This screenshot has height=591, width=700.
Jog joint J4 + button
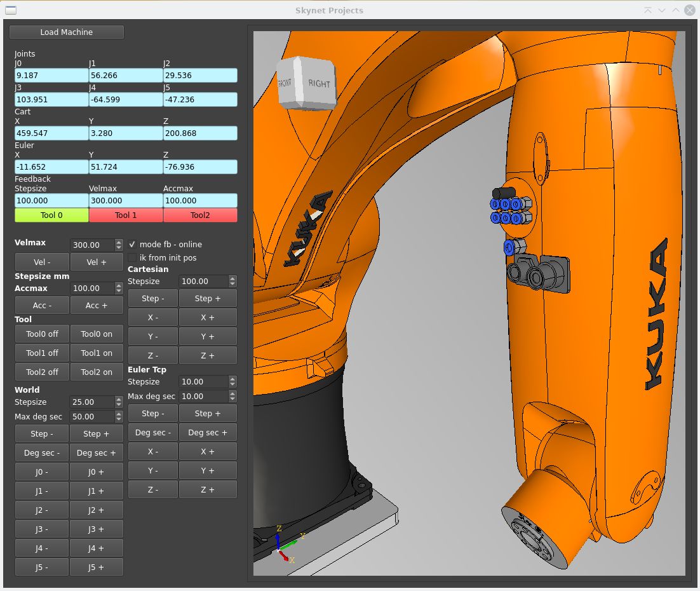tap(96, 548)
